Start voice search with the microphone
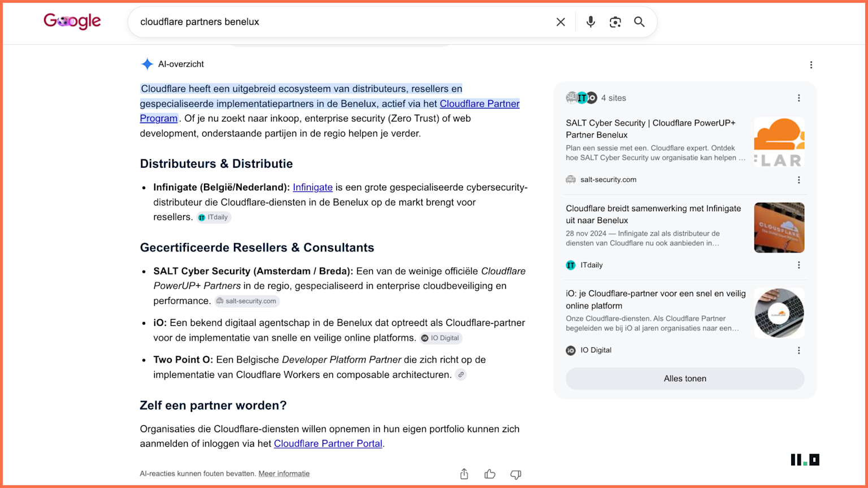Viewport: 868px width, 488px height. click(591, 22)
